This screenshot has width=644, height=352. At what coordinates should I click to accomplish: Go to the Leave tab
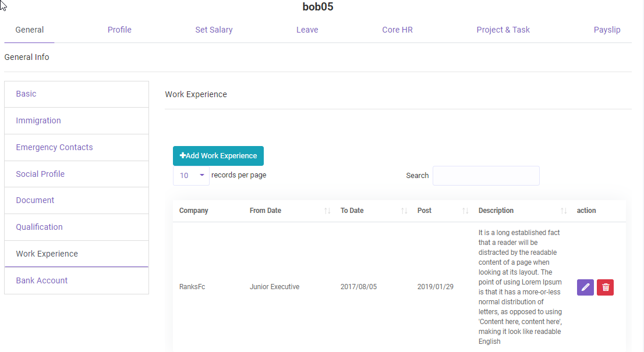pos(307,30)
